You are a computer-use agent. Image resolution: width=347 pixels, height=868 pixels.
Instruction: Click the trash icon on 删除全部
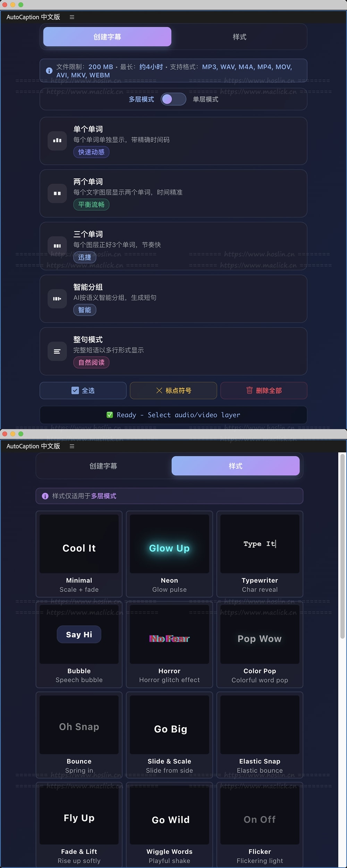[x=249, y=390]
